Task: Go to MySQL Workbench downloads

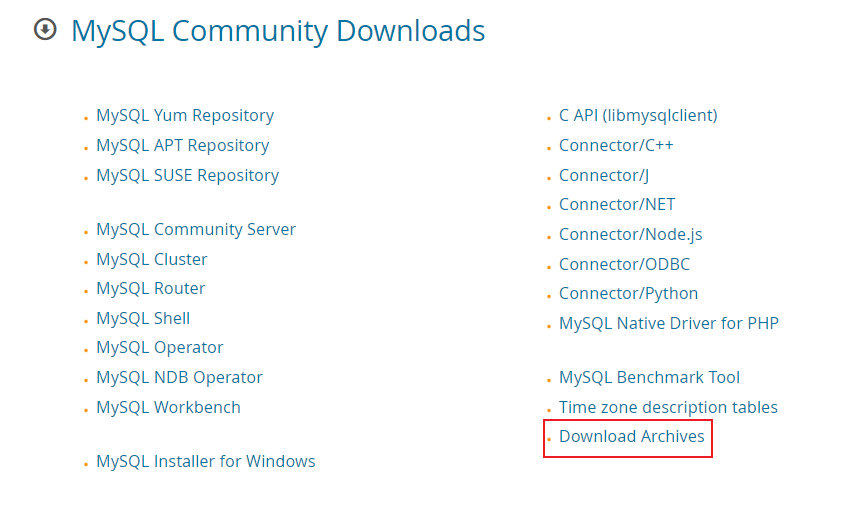Action: point(168,407)
